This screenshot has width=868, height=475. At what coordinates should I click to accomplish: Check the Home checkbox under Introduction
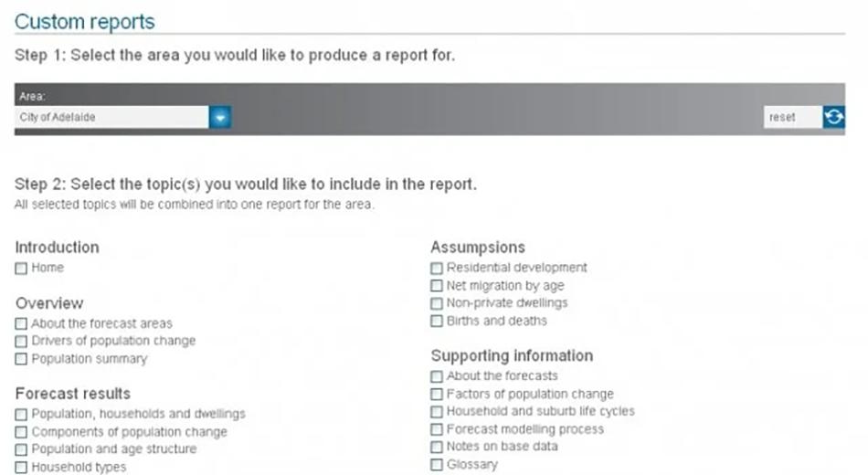(21, 269)
